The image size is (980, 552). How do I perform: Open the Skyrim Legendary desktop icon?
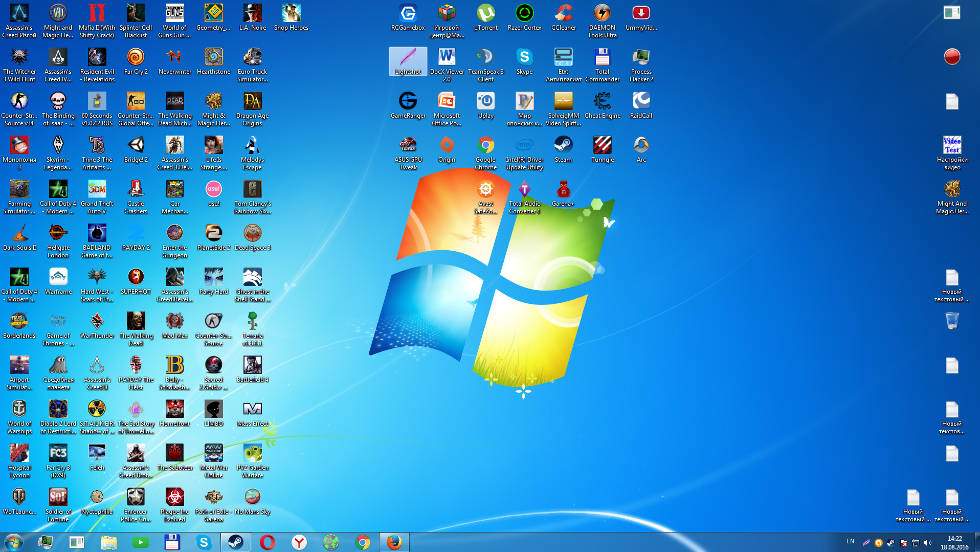click(x=58, y=153)
